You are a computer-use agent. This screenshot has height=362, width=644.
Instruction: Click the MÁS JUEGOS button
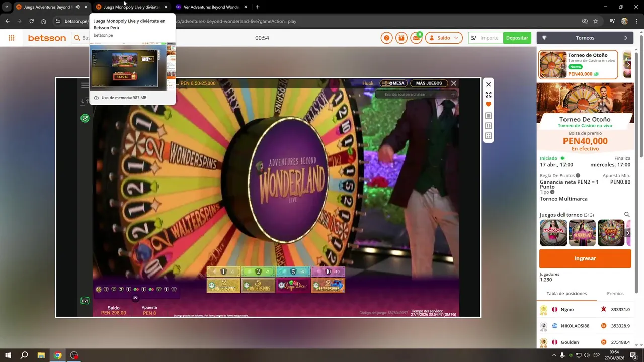click(429, 83)
